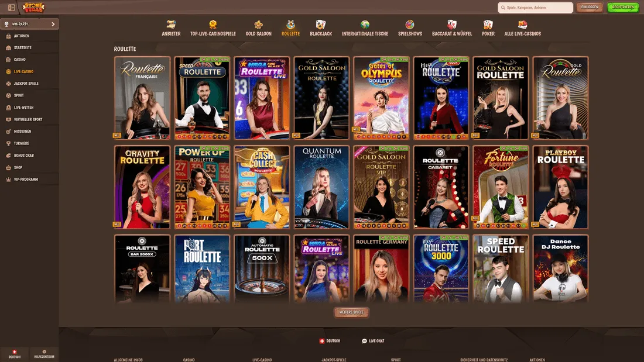Open the Power Up Roulette game
This screenshot has height=362, width=644.
coord(202,187)
